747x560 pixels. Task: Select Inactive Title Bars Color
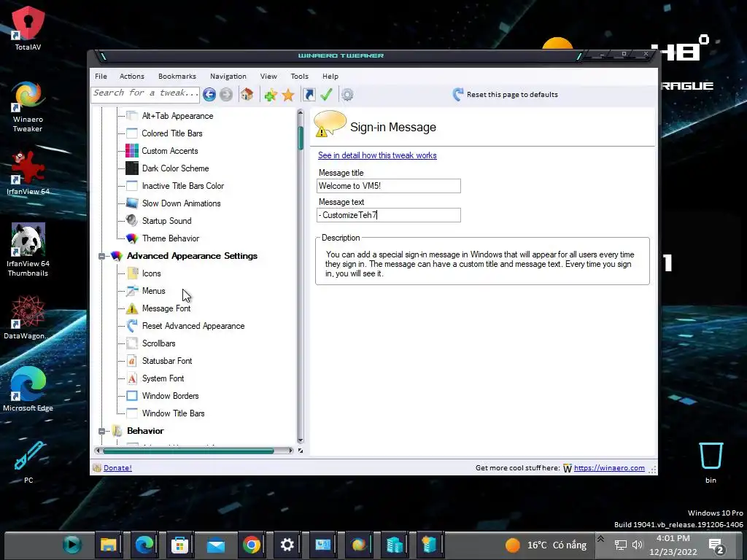183,186
